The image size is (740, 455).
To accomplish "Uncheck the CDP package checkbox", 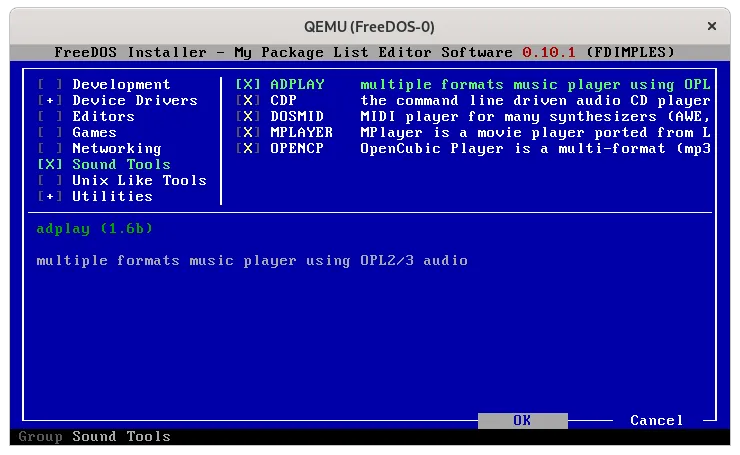I will [247, 101].
